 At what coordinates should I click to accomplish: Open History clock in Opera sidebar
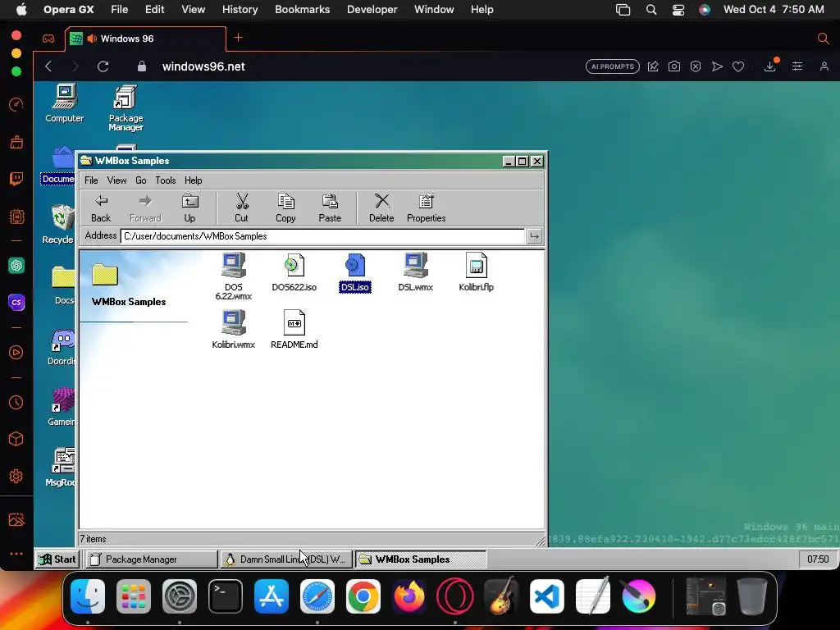[16, 403]
